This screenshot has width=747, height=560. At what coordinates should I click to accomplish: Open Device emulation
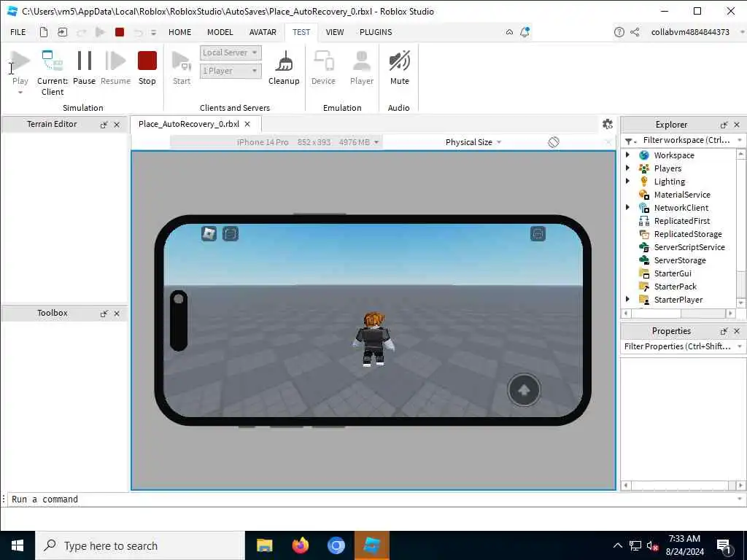323,68
